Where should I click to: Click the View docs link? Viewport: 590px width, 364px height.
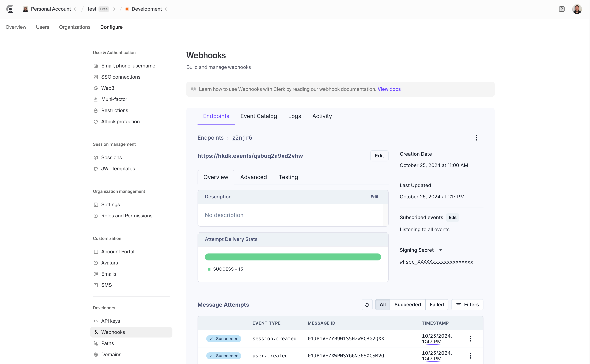pyautogui.click(x=389, y=89)
